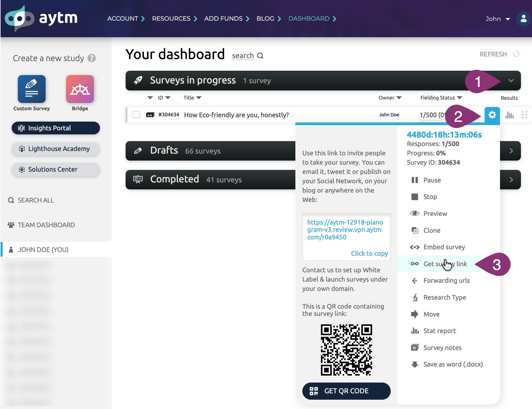This screenshot has height=409, width=532.
Task: Click the user avatar icon
Action: click(x=524, y=19)
